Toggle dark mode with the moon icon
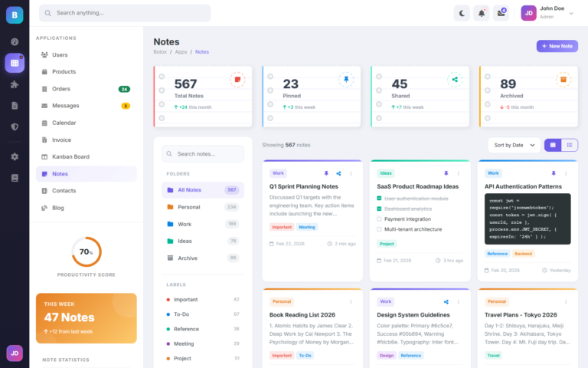This screenshot has width=588, height=368. (462, 12)
